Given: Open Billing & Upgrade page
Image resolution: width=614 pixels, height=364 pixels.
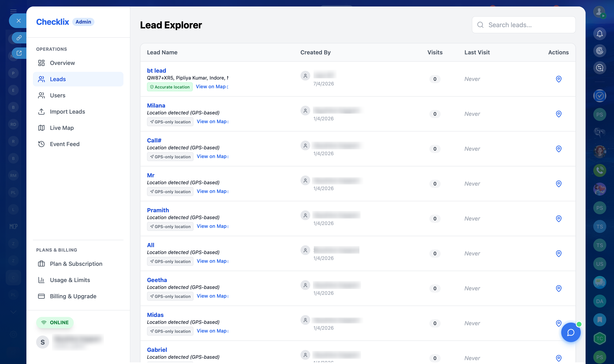Looking at the screenshot, I should (73, 296).
